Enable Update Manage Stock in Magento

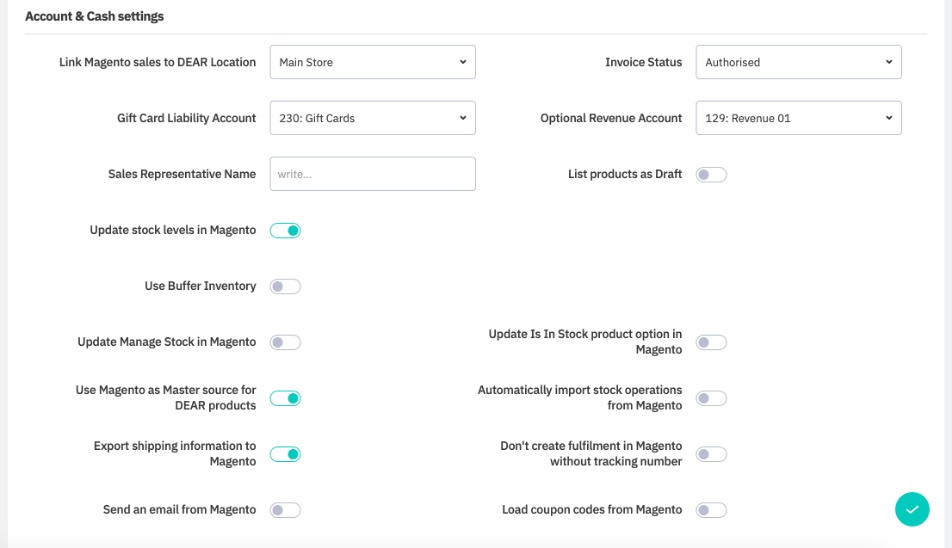285,343
